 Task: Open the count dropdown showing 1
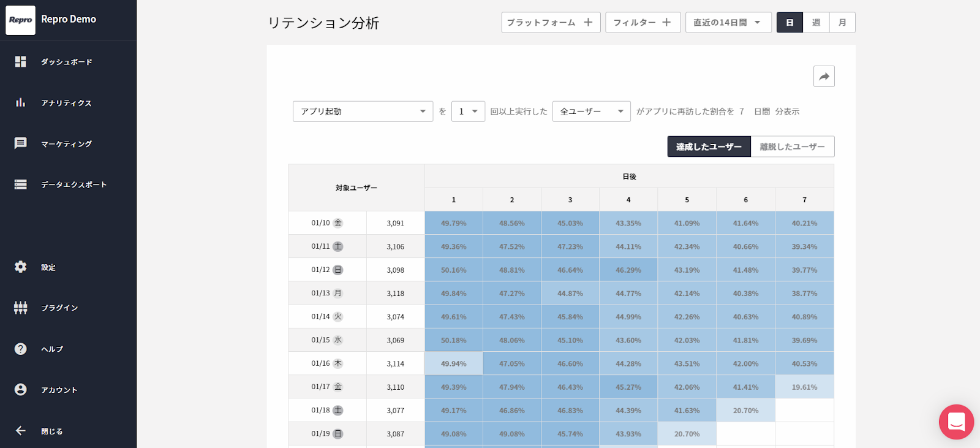point(468,112)
